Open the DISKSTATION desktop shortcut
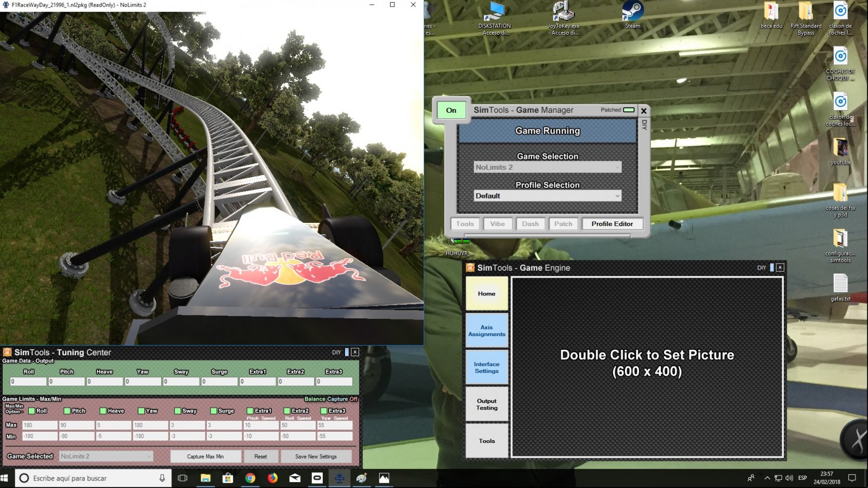Screen dimensions: 868x488 tap(494, 12)
